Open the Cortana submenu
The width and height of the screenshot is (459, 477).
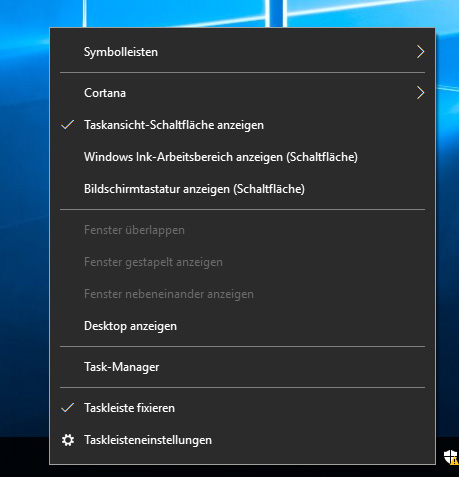[242, 93]
